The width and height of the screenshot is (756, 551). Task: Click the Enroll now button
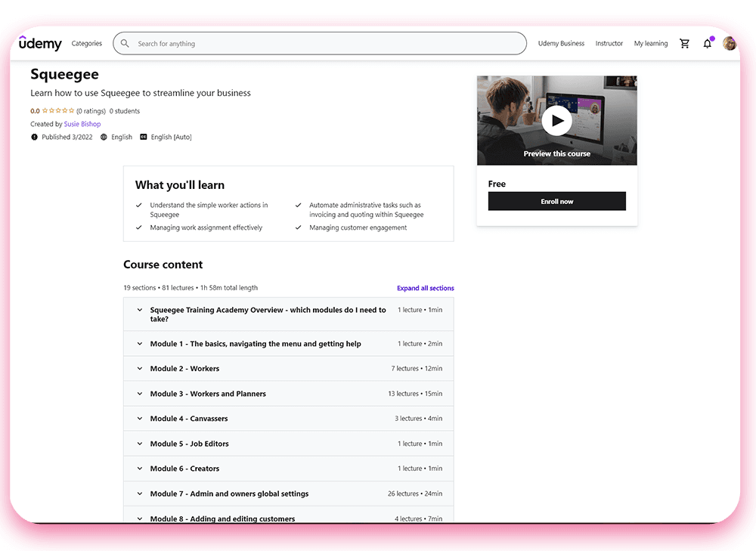(x=556, y=202)
